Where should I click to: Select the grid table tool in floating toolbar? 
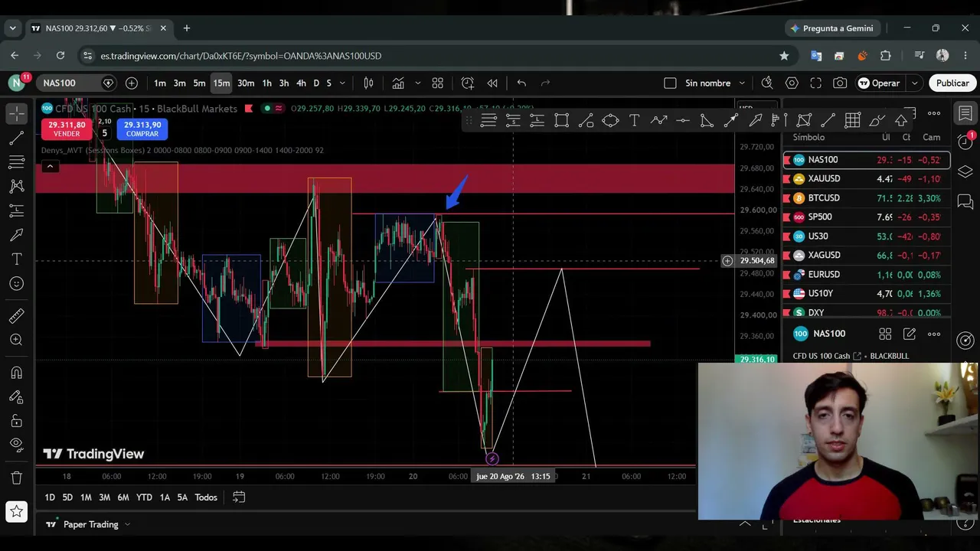(x=852, y=120)
